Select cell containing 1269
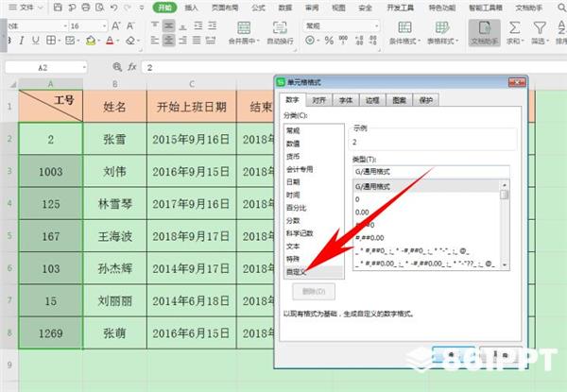 click(x=51, y=333)
